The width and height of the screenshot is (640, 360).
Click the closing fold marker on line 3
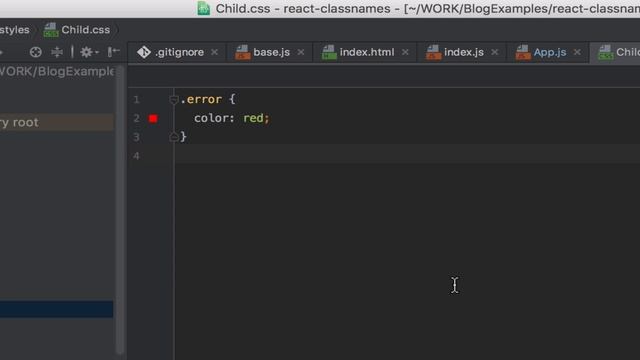173,137
